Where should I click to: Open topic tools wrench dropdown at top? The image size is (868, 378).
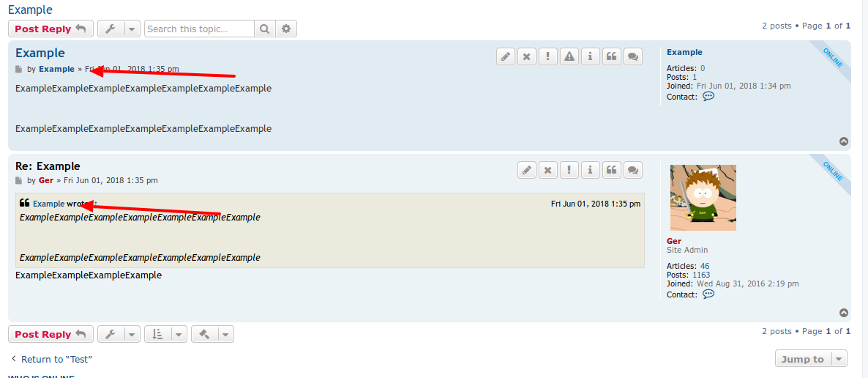pos(119,29)
